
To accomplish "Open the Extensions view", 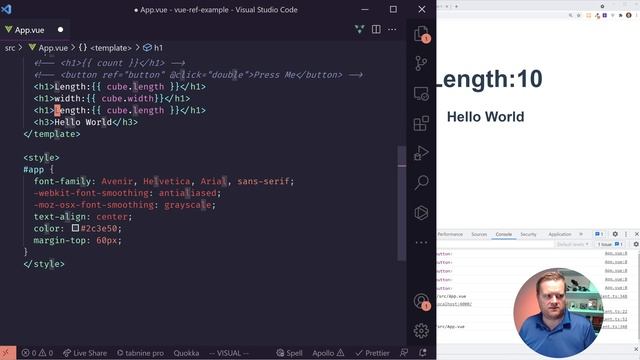I will click(x=421, y=123).
